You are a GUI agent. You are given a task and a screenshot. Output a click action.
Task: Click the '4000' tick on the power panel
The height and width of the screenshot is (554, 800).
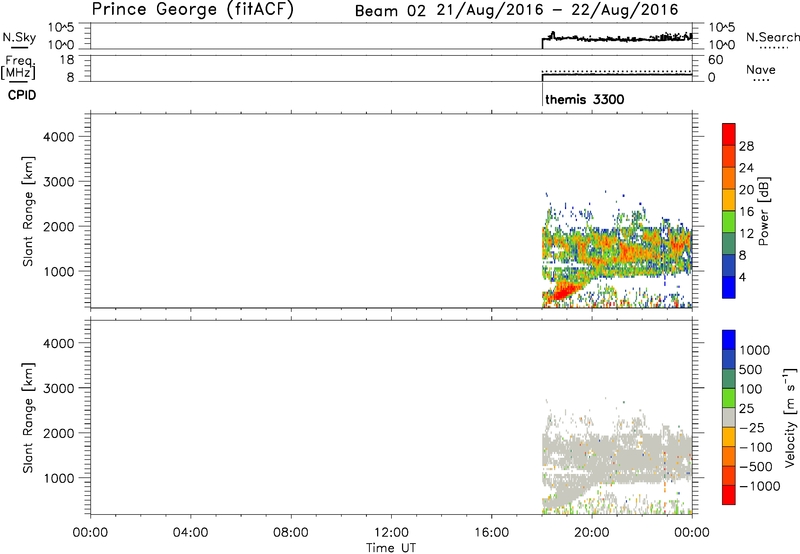(58, 137)
